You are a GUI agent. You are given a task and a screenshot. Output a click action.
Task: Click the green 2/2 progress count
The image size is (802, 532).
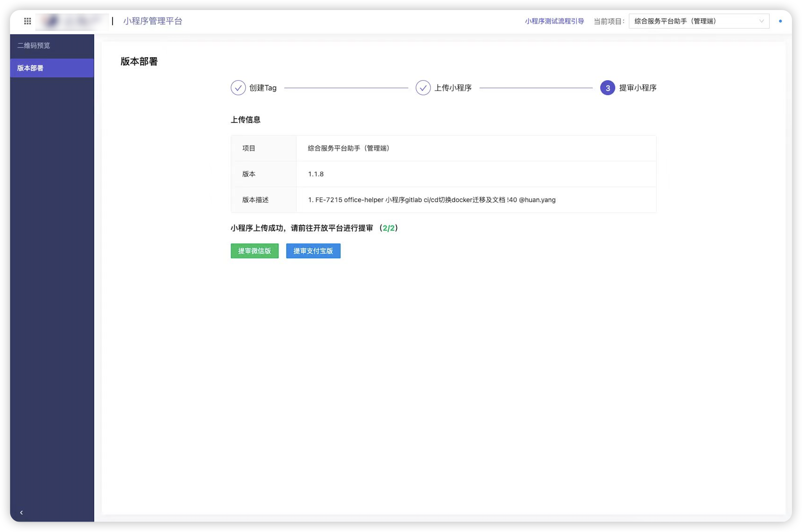389,228
